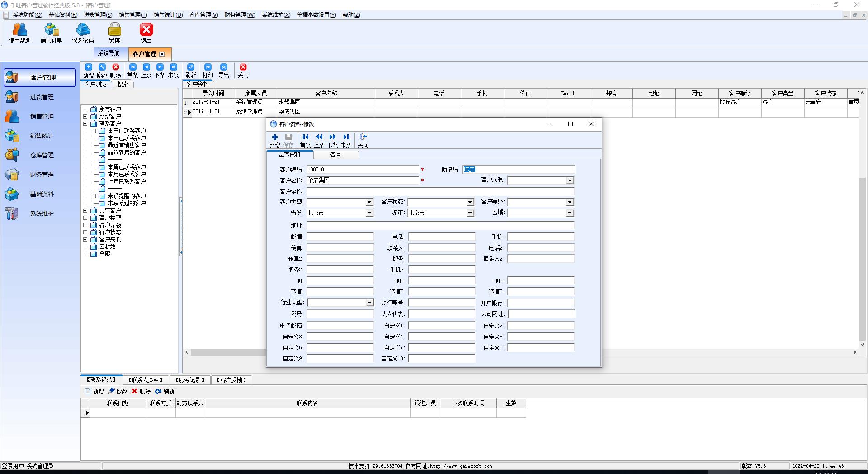Open the 财务管理 menu
Viewport: 868px width, 474px height.
[240, 15]
